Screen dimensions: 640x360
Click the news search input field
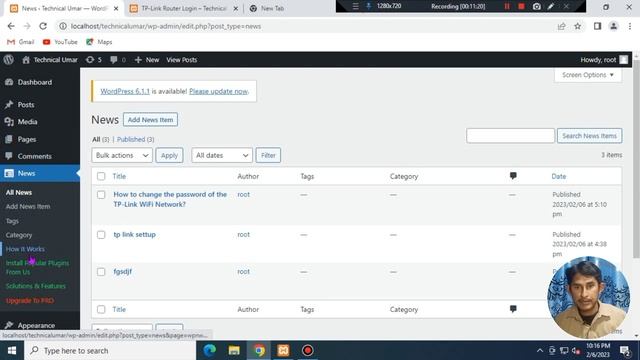click(510, 136)
